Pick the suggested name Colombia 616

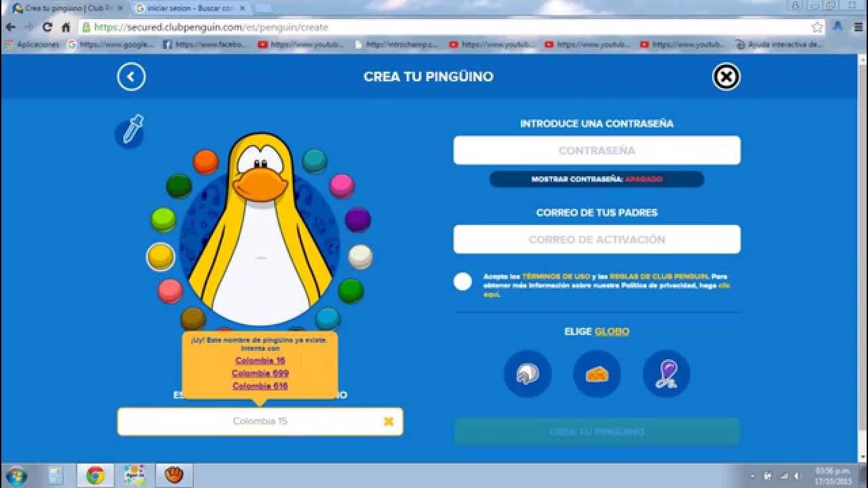(260, 386)
